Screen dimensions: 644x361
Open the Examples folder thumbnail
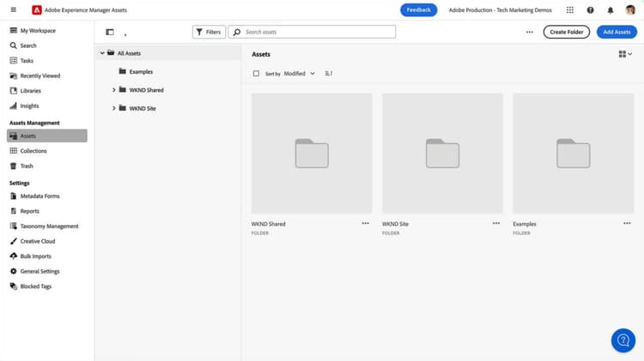574,153
